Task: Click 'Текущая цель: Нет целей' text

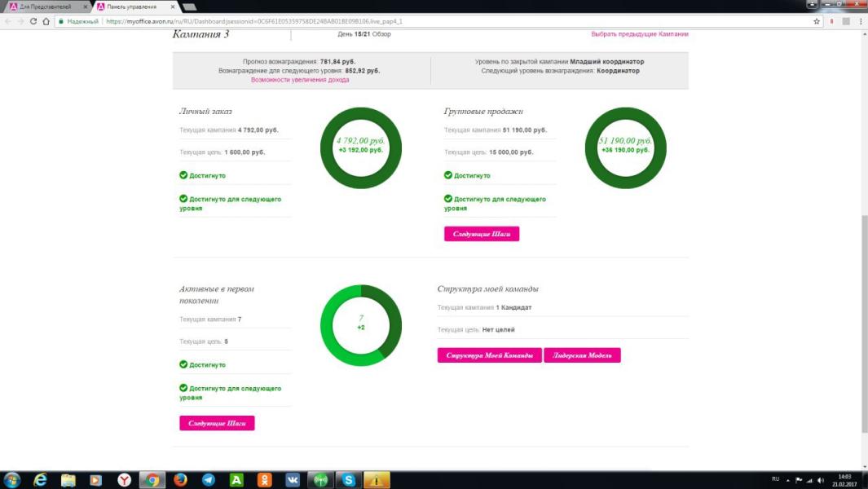Action: (476, 329)
